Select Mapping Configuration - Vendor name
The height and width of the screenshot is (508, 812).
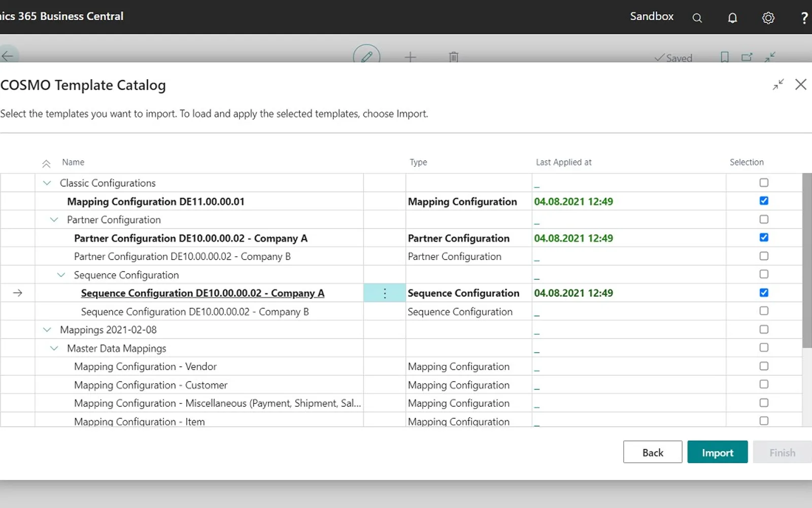point(145,366)
